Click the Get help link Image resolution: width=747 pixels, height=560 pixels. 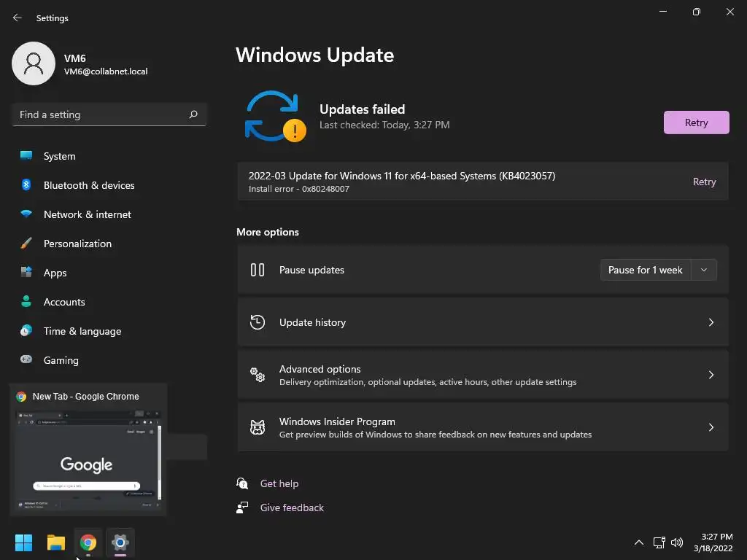pos(279,483)
